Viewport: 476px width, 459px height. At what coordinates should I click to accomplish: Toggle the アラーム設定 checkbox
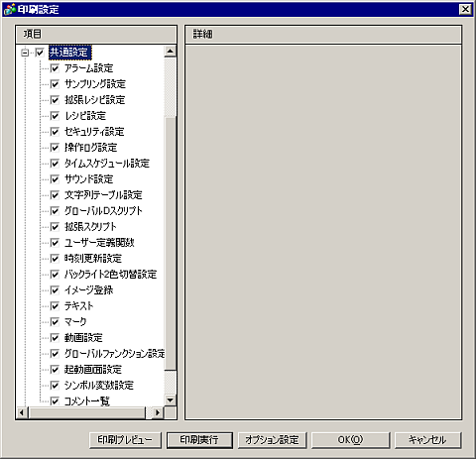click(x=55, y=68)
